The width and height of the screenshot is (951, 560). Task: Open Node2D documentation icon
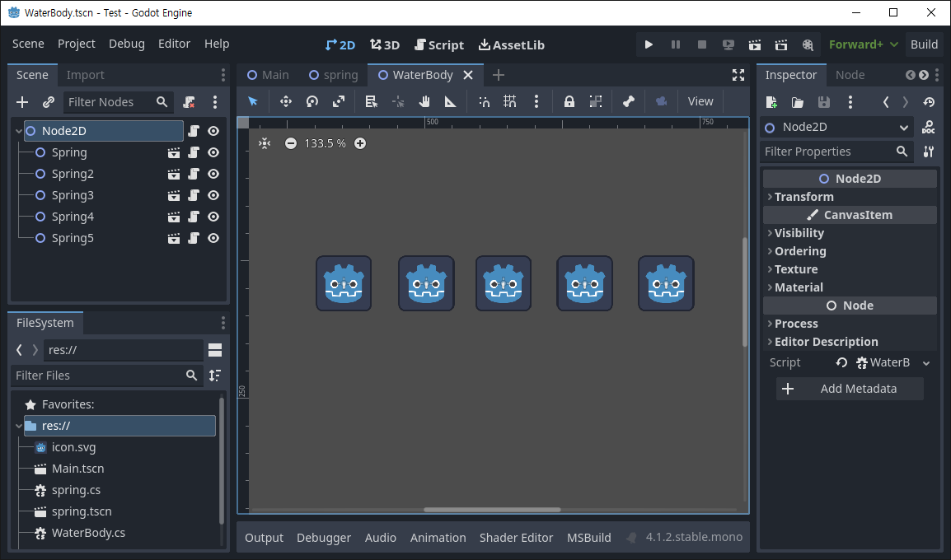tap(928, 128)
